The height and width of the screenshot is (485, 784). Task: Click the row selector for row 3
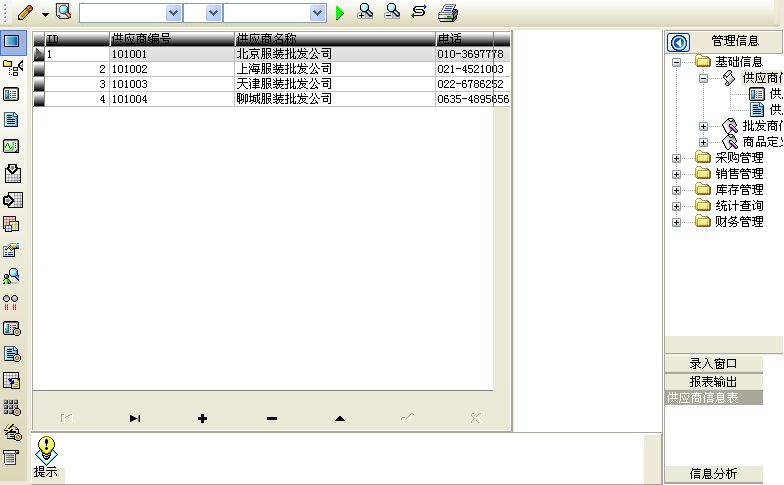pyautogui.click(x=39, y=84)
